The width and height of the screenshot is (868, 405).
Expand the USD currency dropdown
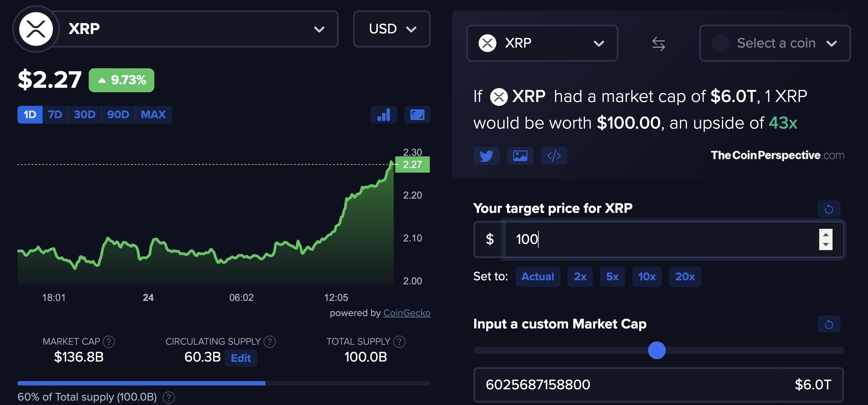point(391,29)
